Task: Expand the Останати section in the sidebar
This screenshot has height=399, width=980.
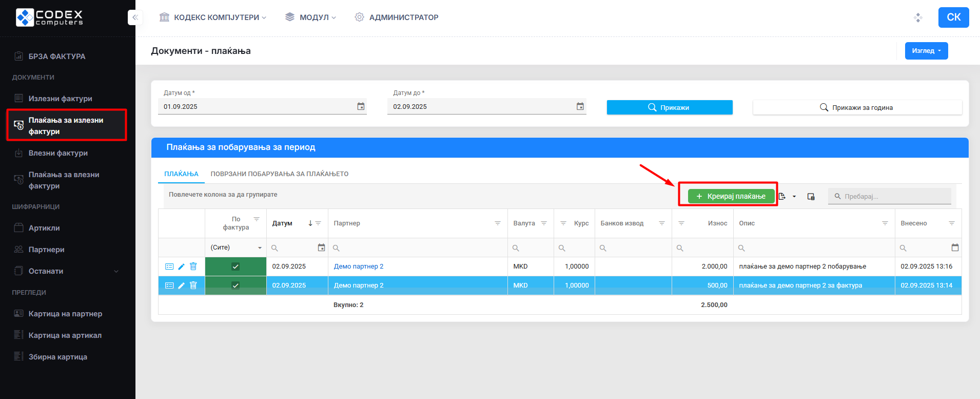Action: pyautogui.click(x=67, y=271)
